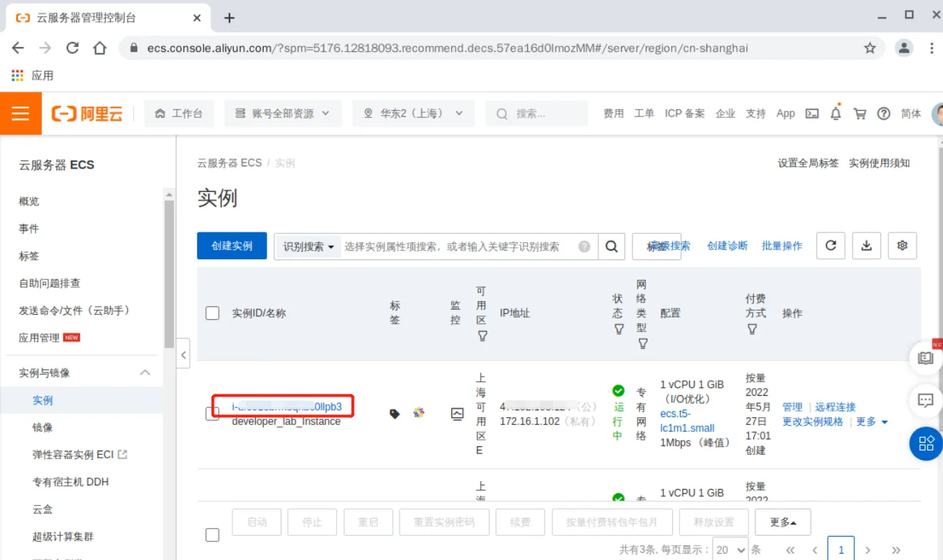
Task: Click the 阿里云 logo
Action: pyautogui.click(x=87, y=114)
